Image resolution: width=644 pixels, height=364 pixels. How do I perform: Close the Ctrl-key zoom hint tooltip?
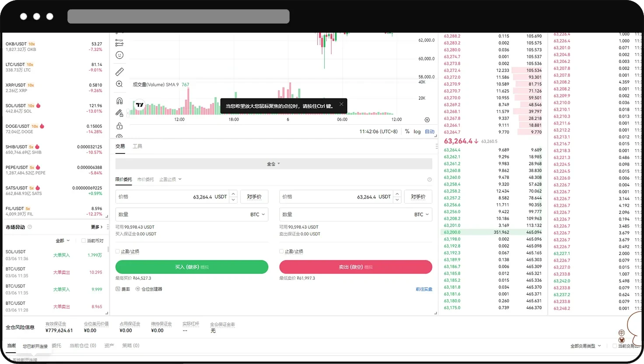tap(341, 104)
